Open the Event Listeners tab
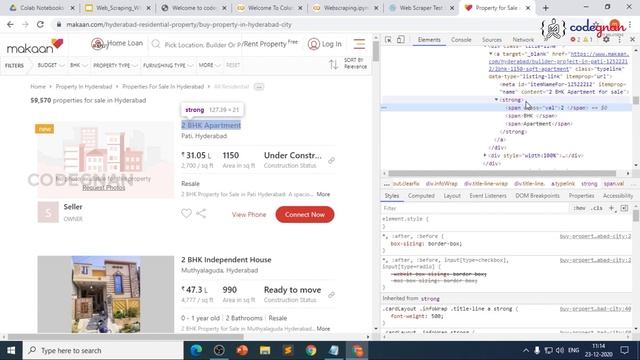The height and width of the screenshot is (360, 640). pyautogui.click(x=488, y=196)
